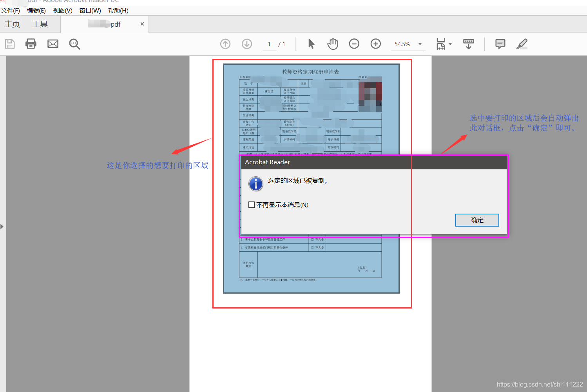
Task: Expand the left navigation pane arrow
Action: pyautogui.click(x=2, y=227)
